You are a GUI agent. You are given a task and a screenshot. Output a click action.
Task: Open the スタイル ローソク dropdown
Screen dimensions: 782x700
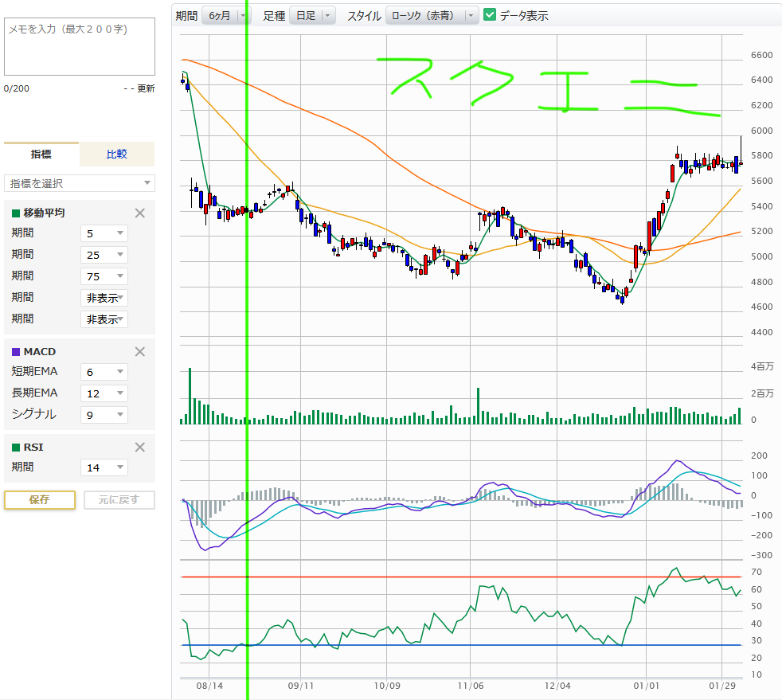(432, 15)
